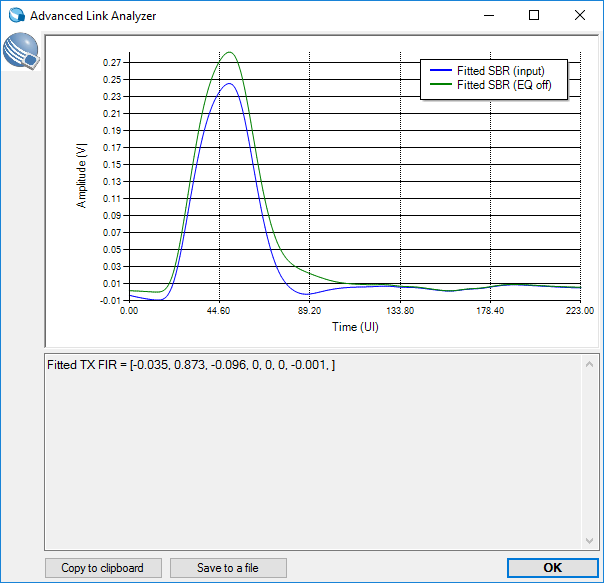604x583 pixels.
Task: Click the Advanced Link Analyzer window title text
Action: pyautogui.click(x=93, y=16)
